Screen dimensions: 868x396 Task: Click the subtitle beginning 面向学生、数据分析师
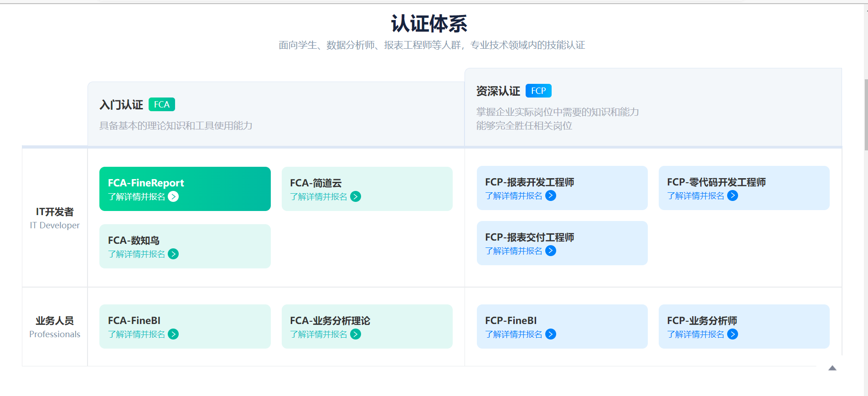432,45
